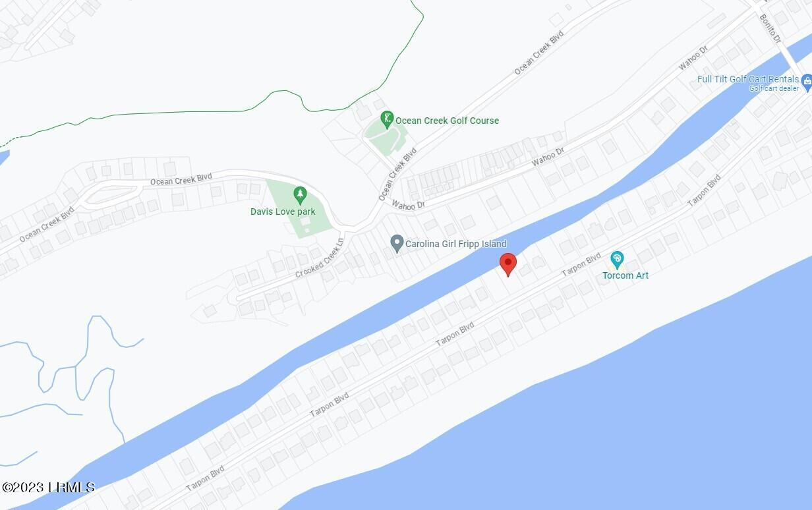Select the Carolina Girl Fripp Island pin

pyautogui.click(x=397, y=243)
